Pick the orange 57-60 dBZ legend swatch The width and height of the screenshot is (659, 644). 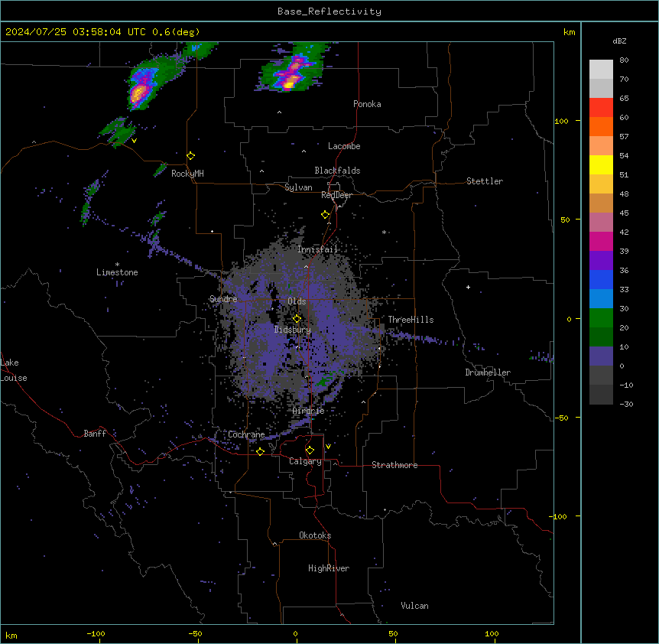(601, 126)
